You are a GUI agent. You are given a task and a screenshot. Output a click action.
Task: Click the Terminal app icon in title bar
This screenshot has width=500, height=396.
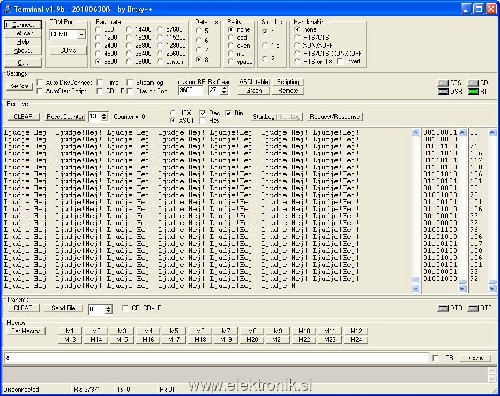pyautogui.click(x=7, y=9)
